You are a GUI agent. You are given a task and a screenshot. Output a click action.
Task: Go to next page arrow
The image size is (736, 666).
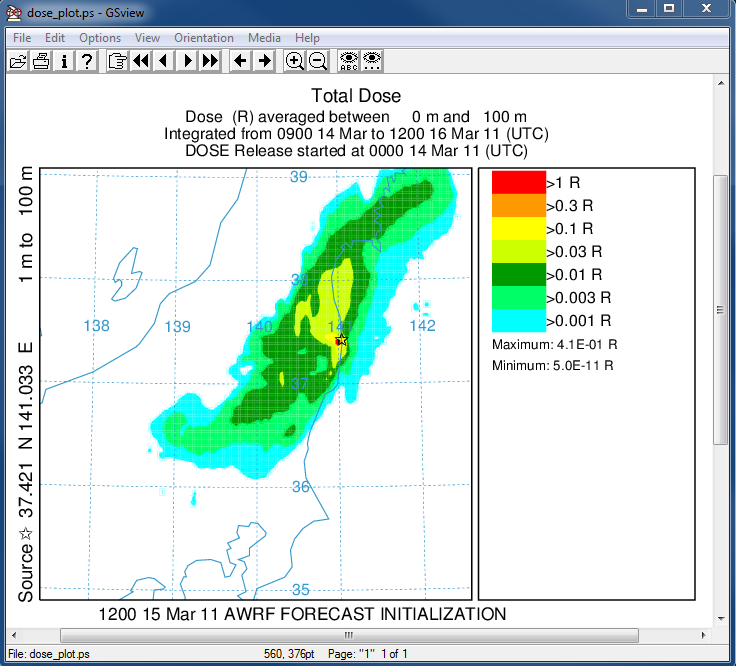tap(186, 61)
